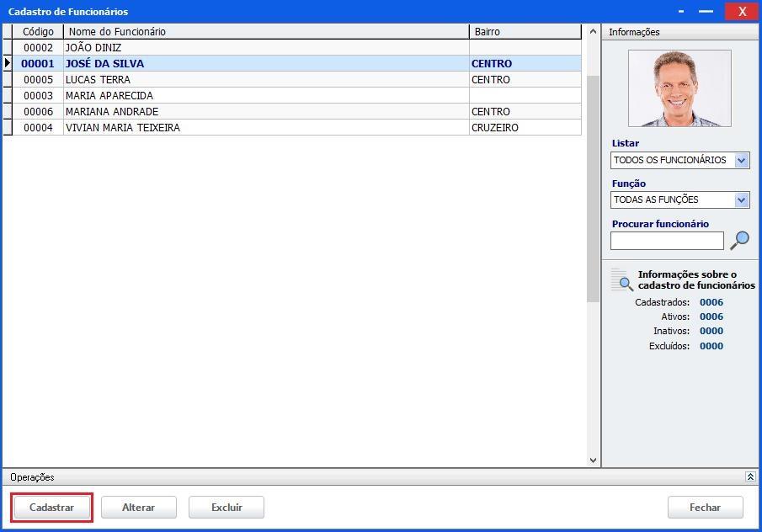Select the MARIANA ANDRADE row

[x=292, y=112]
